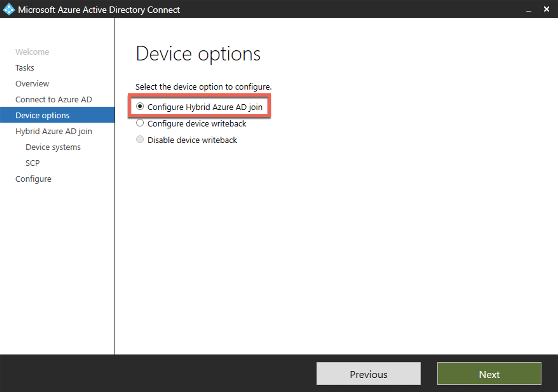This screenshot has height=392, width=558.
Task: Open the Configure step in sidebar
Action: pos(33,179)
